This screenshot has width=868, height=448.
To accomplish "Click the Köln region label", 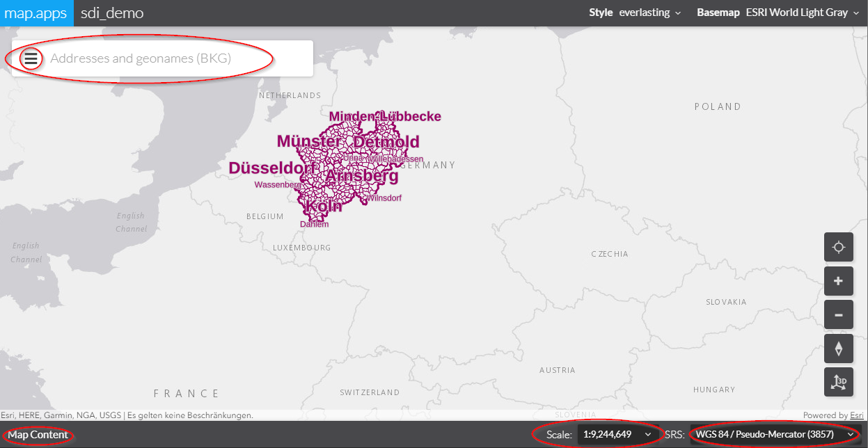I will pyautogui.click(x=324, y=207).
